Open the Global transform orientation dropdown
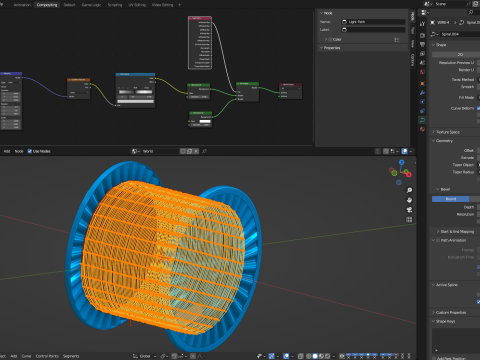Viewport: 480px width, 360px height. pyautogui.click(x=145, y=356)
